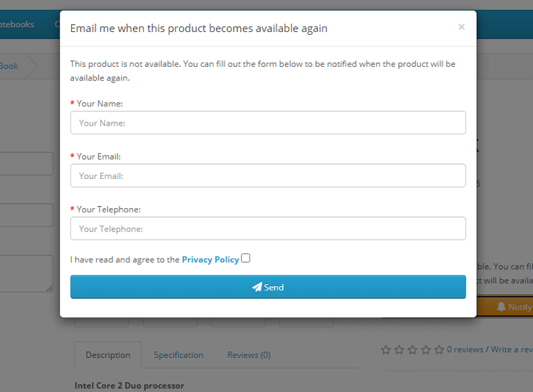Focus the Your Email input field
This screenshot has height=392, width=533.
[x=268, y=175]
